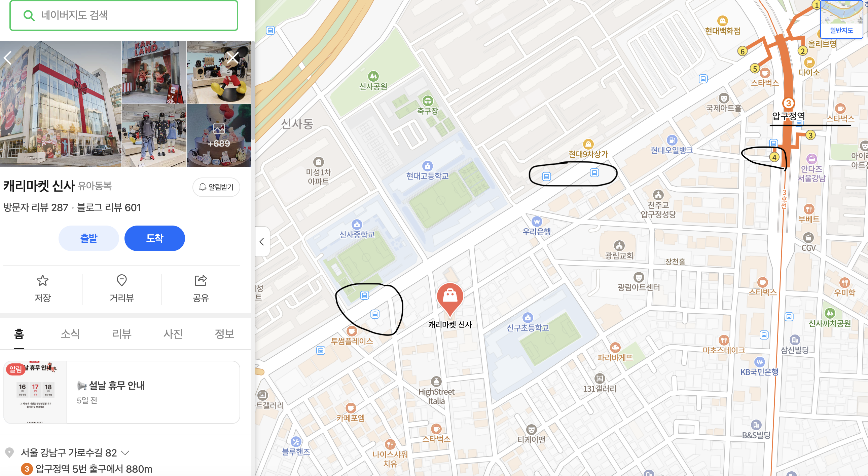Open the 사진 tab
Screen dimensions: 868x476
pyautogui.click(x=173, y=333)
